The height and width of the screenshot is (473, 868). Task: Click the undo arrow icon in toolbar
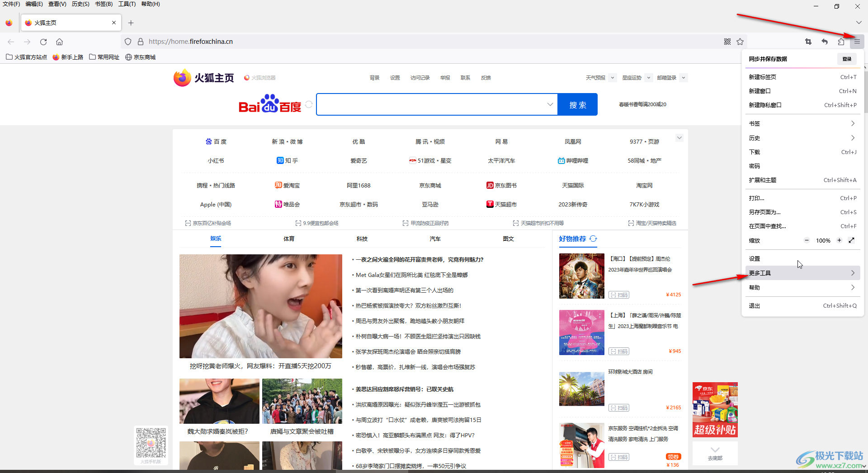tap(825, 42)
